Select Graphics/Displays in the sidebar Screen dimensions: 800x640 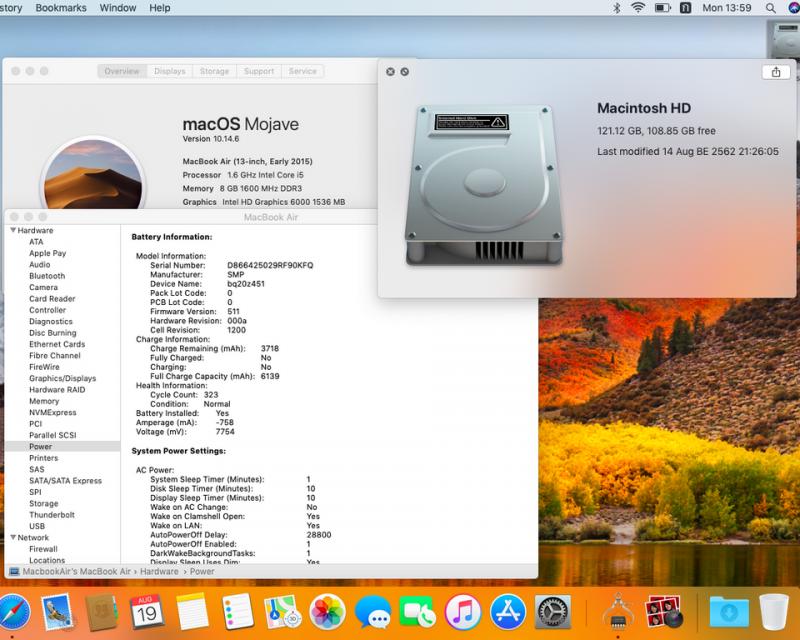63,378
